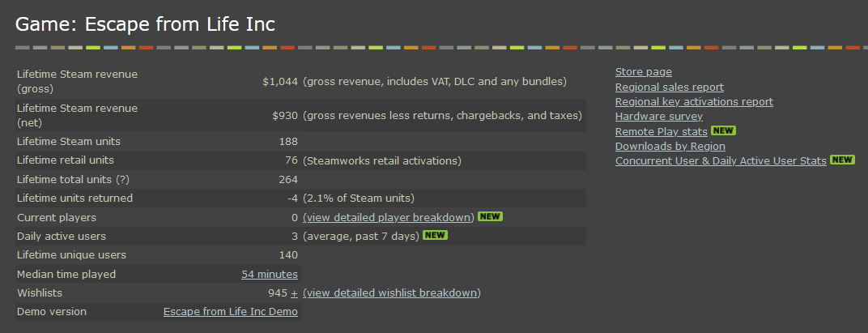Open Remote Play stats
This screenshot has width=868, height=333.
pos(661,131)
